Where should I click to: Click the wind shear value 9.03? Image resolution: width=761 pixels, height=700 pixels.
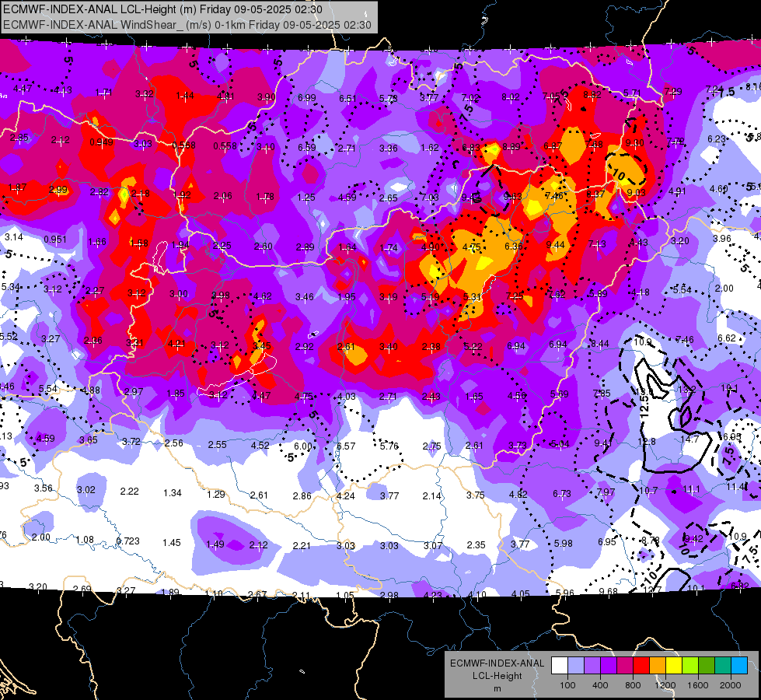637,192
